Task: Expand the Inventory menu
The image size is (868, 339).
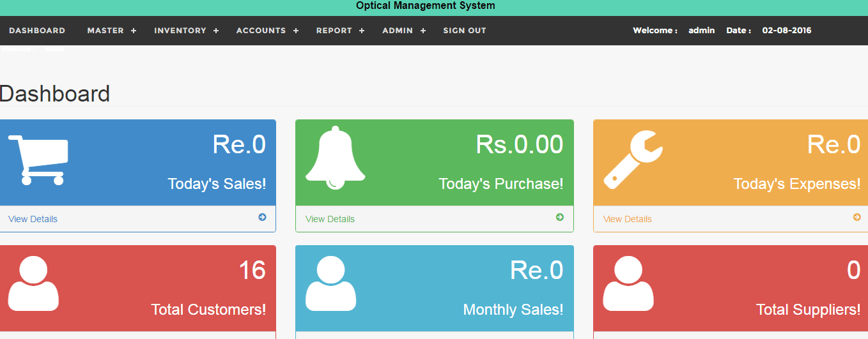Action: coord(186,31)
